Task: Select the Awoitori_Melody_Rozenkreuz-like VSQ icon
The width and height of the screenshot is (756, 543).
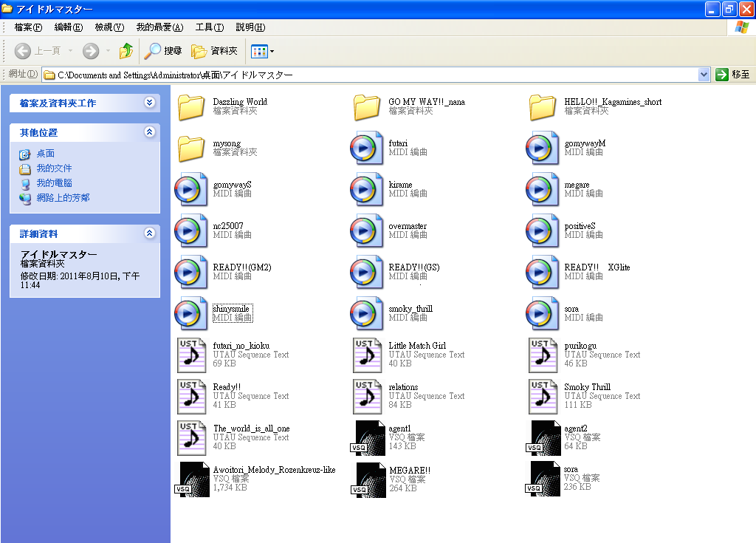Action: (x=192, y=479)
